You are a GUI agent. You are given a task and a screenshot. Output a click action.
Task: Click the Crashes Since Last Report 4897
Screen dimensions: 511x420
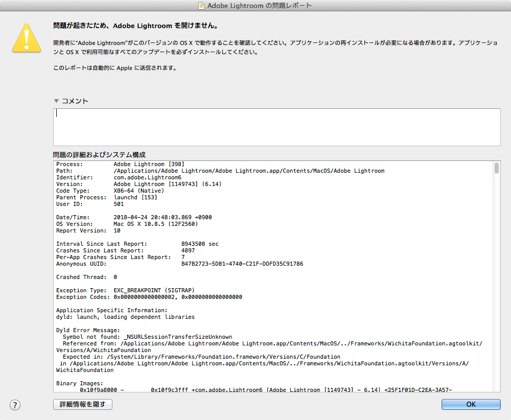(x=188, y=250)
